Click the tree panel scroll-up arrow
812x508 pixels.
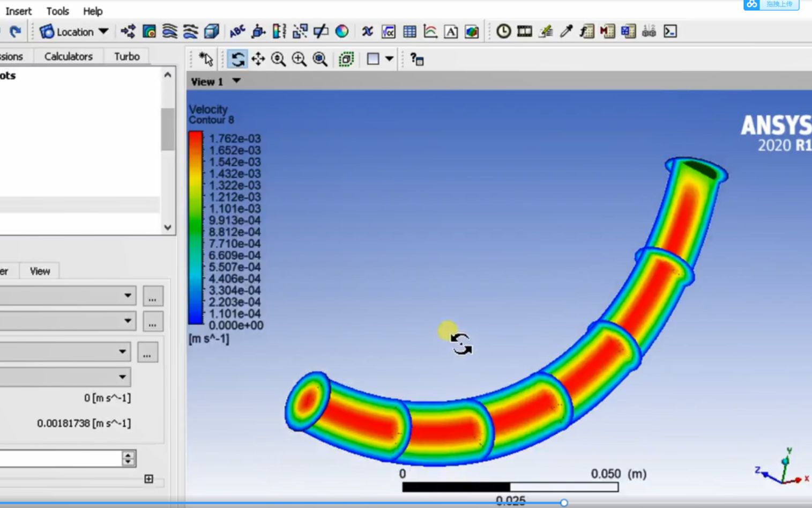tap(168, 75)
